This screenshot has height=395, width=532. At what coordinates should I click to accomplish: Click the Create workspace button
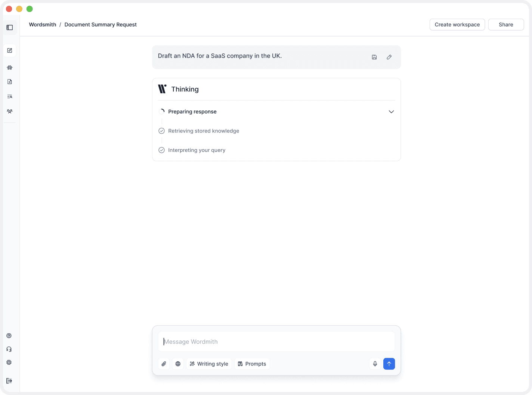(457, 25)
